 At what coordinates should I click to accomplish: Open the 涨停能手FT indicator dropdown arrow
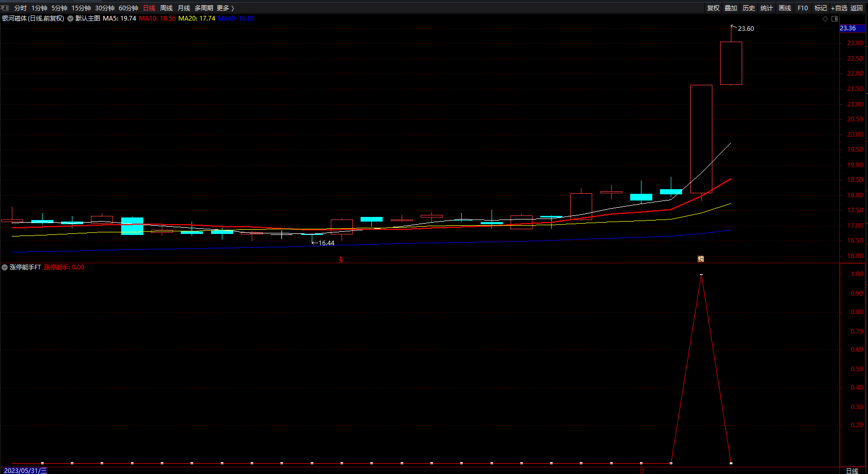pyautogui.click(x=5, y=267)
